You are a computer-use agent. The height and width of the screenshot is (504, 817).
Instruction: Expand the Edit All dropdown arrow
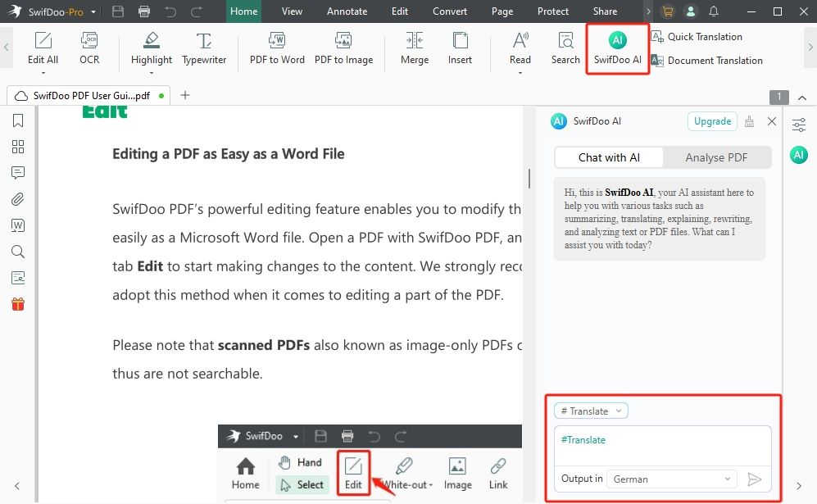click(43, 73)
